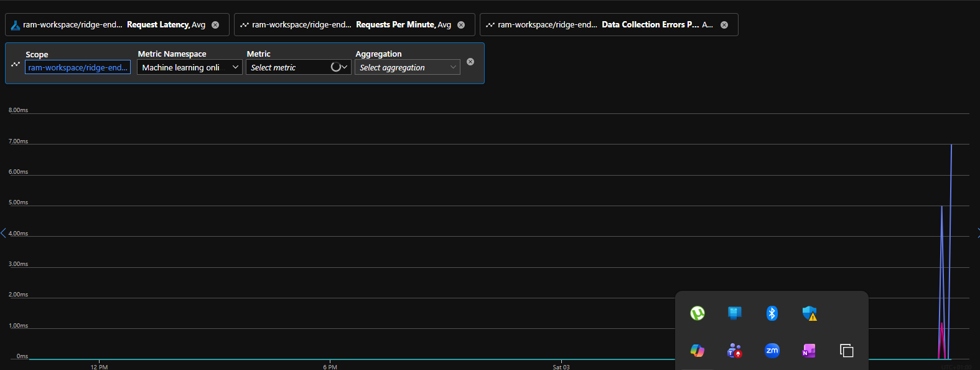Remove the Request Latency metric chip
Viewport: 980px width, 370px height.
pos(215,25)
